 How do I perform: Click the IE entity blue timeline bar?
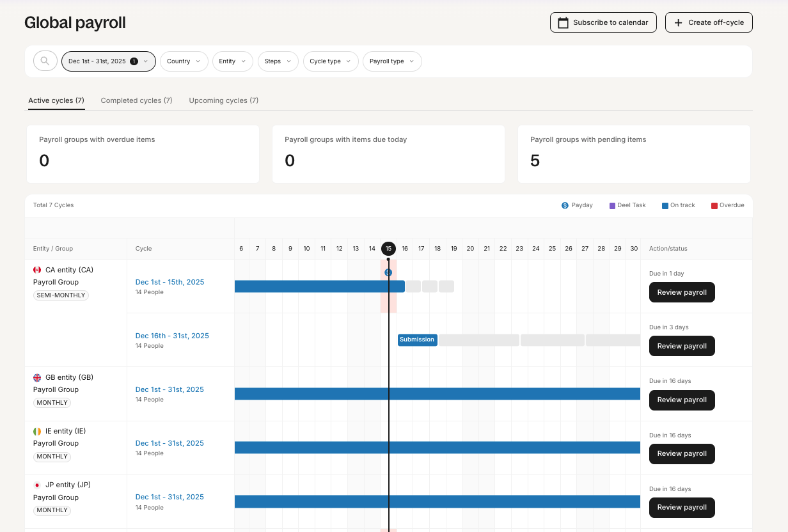point(437,448)
